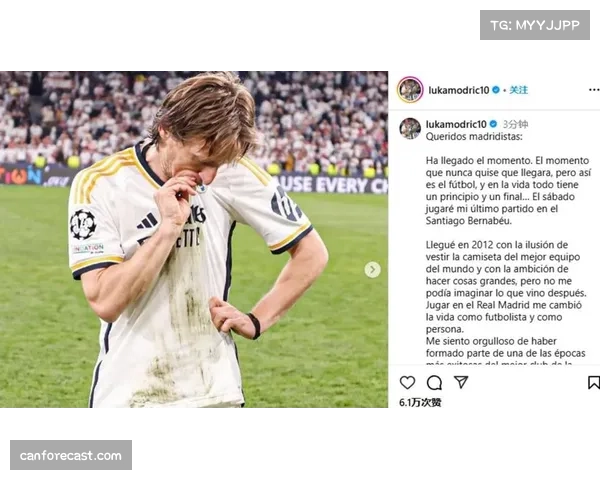Click the 3分钟 post timestamp

coord(515,124)
